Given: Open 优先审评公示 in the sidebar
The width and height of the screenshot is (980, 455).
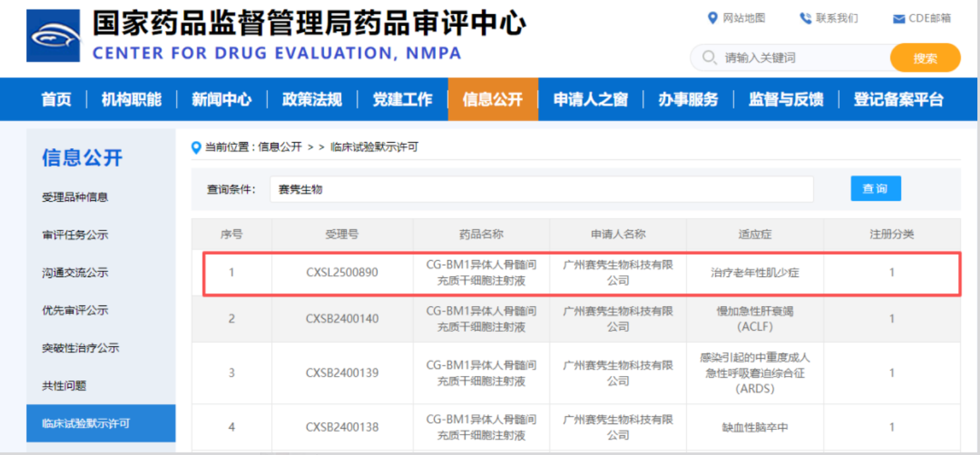Looking at the screenshot, I should click(x=74, y=310).
